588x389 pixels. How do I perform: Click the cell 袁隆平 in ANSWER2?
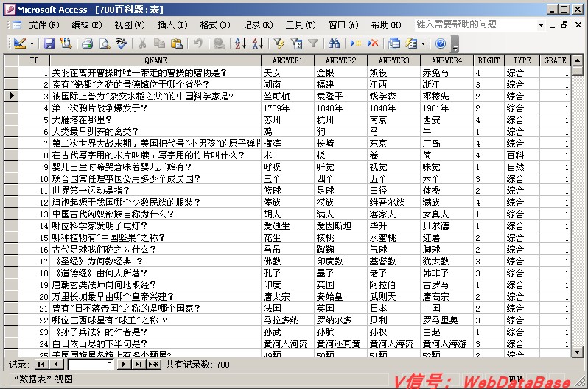pos(341,96)
